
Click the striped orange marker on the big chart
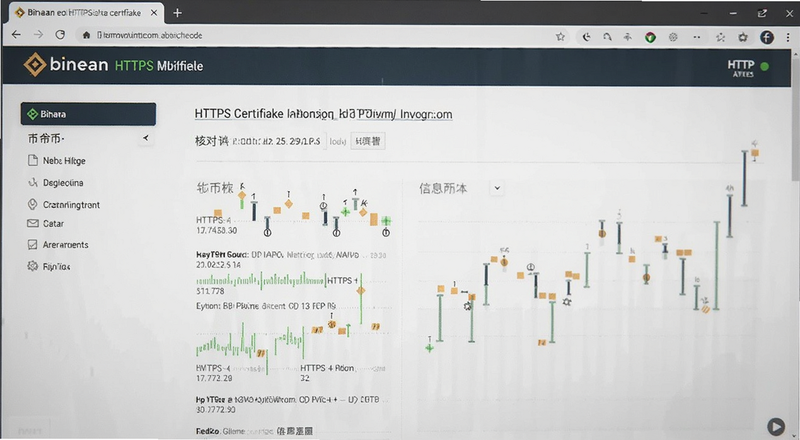pos(706,308)
